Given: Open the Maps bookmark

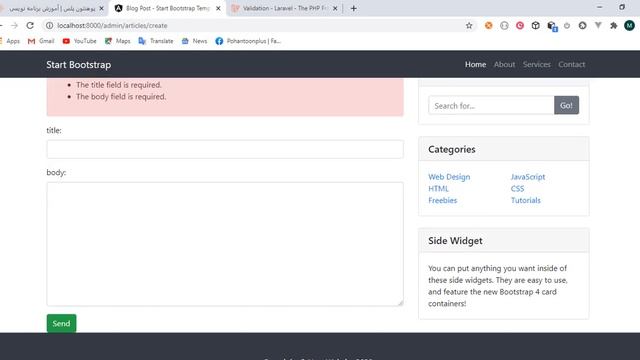Looking at the screenshot, I should [x=118, y=41].
